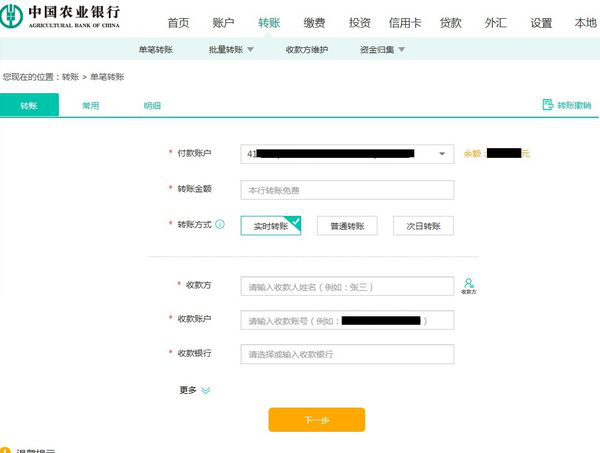Screen dimensions: 600x453
Task: Select 普通转账 transfer mode
Action: coord(347,226)
